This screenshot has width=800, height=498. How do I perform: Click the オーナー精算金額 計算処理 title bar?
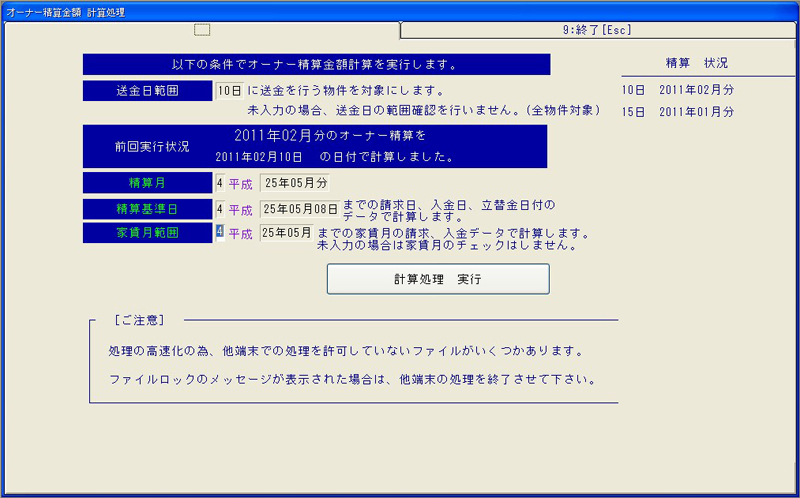pos(400,10)
